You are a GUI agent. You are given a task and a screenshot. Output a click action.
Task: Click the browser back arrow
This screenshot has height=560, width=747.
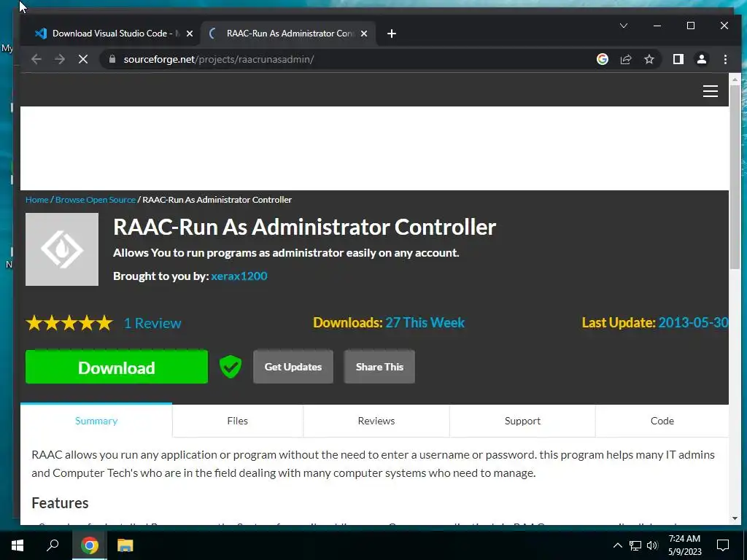tap(36, 59)
